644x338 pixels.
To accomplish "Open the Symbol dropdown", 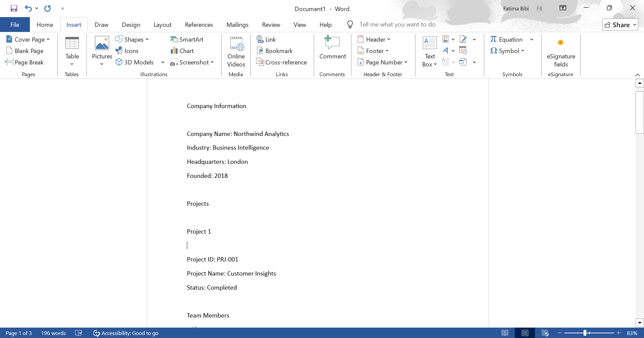I will 507,51.
